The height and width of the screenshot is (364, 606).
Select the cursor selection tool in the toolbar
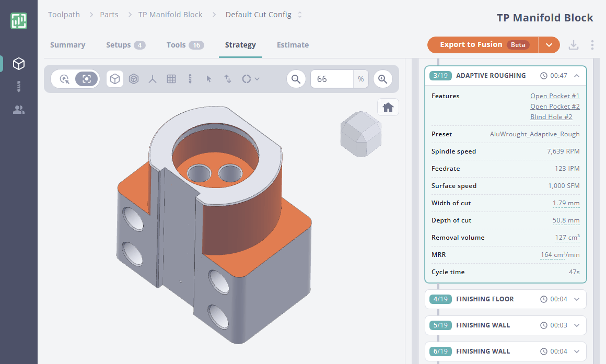point(208,79)
